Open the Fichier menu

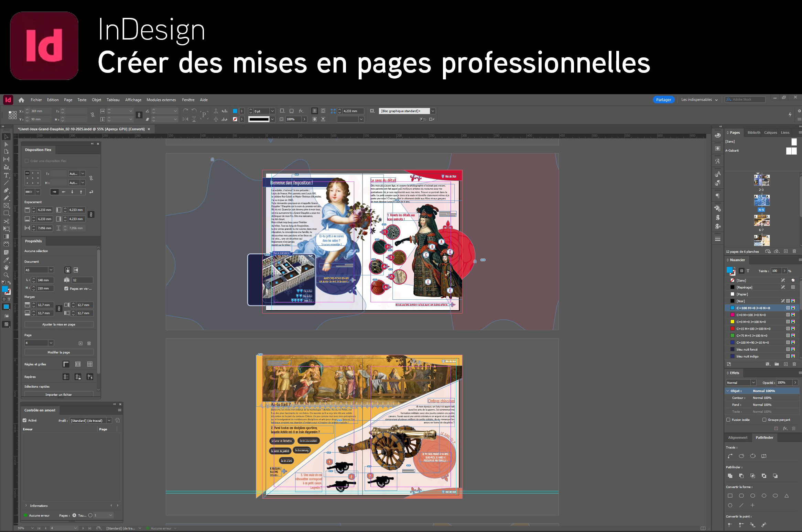[x=36, y=100]
